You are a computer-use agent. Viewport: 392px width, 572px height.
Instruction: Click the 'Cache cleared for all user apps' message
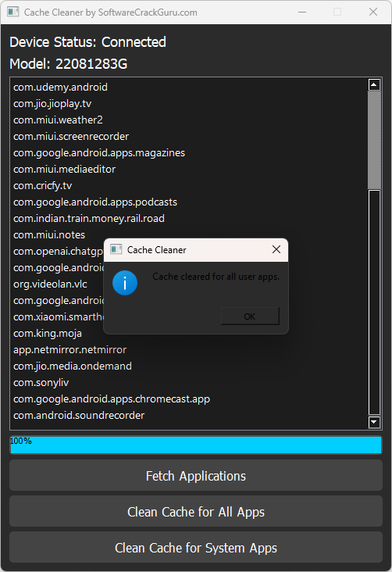pyautogui.click(x=216, y=277)
